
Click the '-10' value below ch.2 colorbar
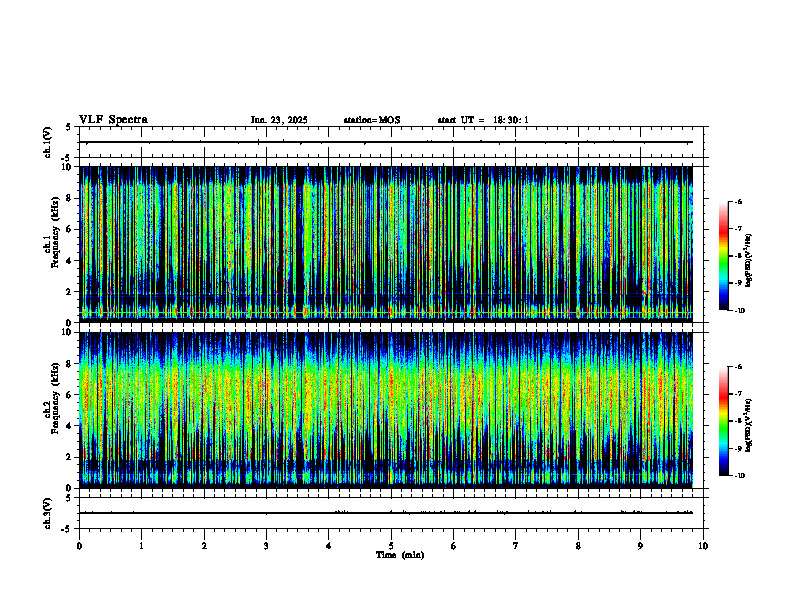pos(739,476)
